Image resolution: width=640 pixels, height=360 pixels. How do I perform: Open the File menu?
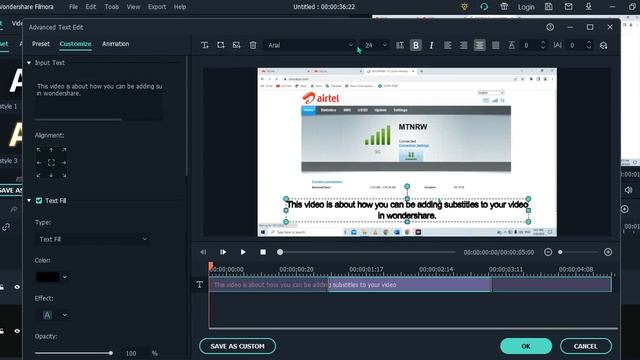[x=73, y=7]
